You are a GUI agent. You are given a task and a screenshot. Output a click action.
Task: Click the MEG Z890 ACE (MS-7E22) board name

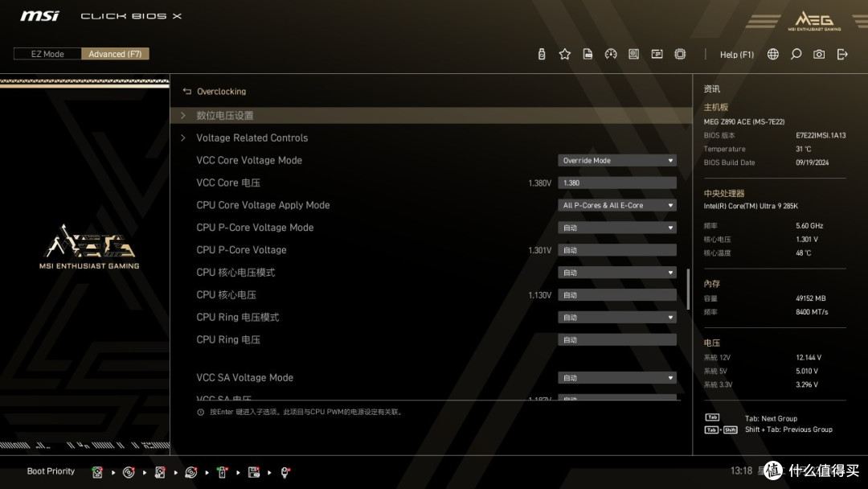744,121
